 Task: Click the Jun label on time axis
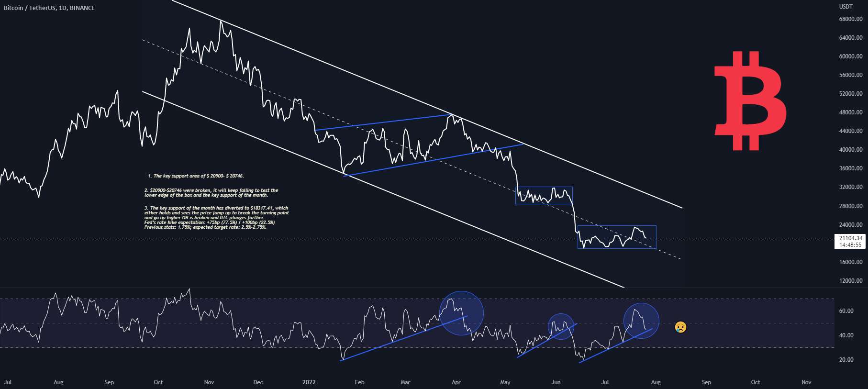coord(556,382)
